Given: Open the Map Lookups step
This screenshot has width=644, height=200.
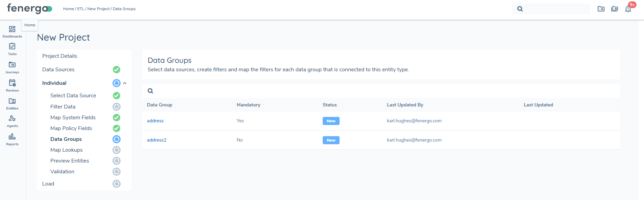Looking at the screenshot, I should pyautogui.click(x=66, y=150).
